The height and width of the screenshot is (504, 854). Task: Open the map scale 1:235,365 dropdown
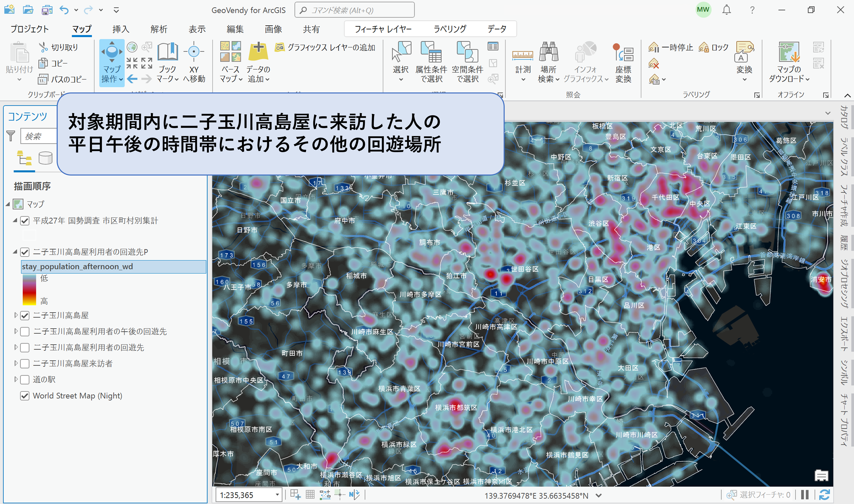click(277, 495)
